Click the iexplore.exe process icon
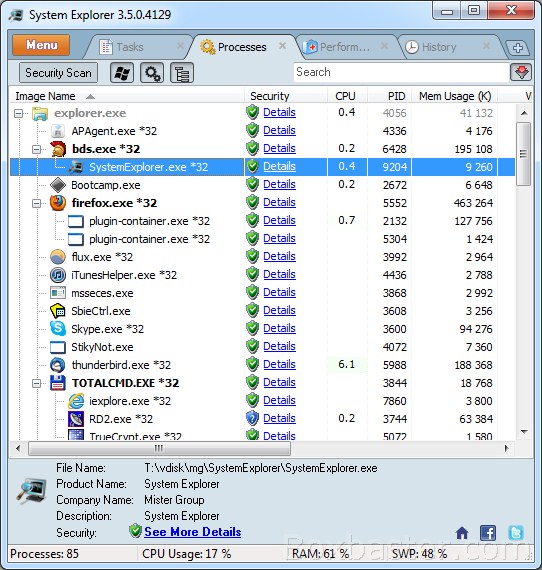The height and width of the screenshot is (570, 542). point(76,401)
